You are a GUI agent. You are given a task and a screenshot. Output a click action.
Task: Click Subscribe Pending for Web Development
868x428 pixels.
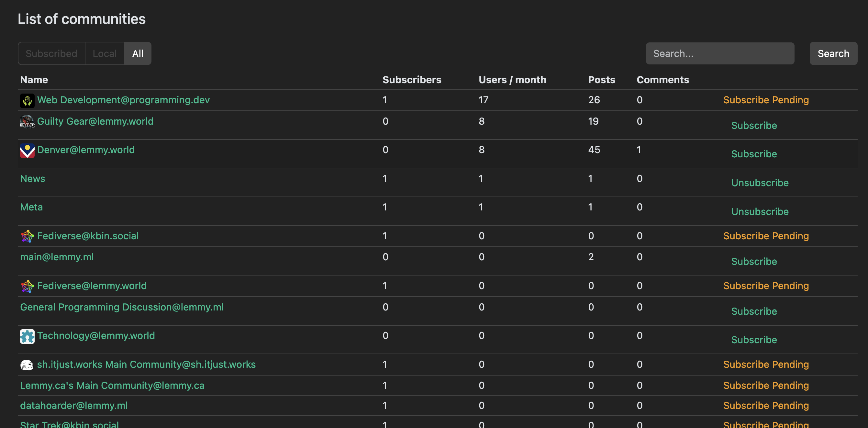click(x=766, y=100)
